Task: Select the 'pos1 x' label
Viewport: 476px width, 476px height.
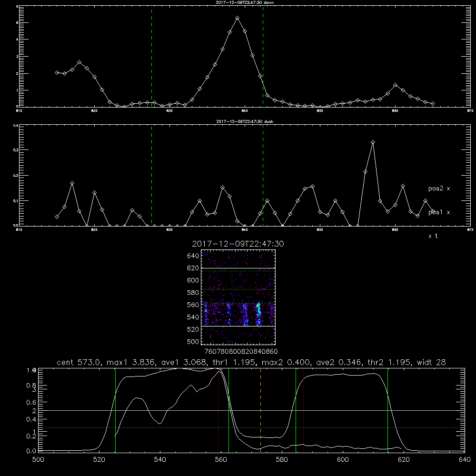Action: [439, 212]
